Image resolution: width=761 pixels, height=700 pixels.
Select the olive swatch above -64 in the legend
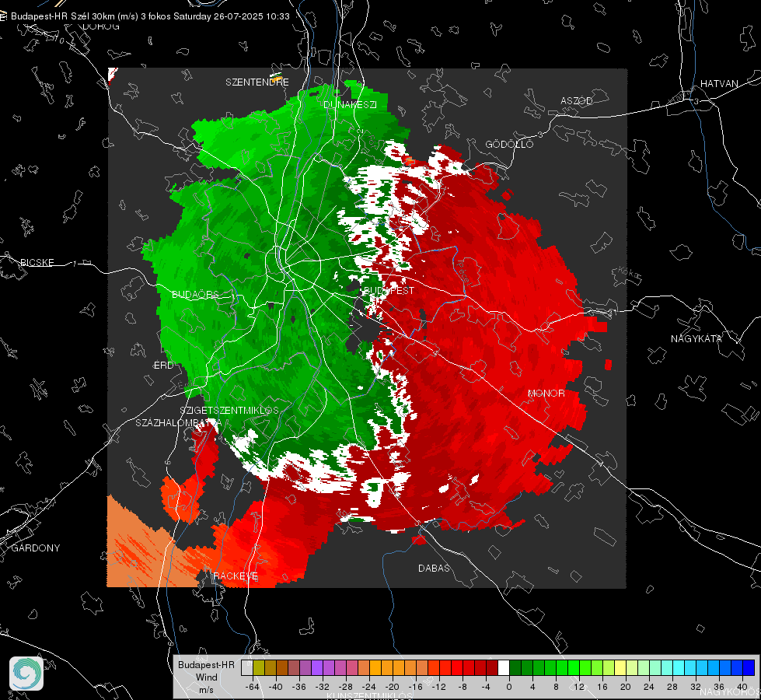pos(259,667)
